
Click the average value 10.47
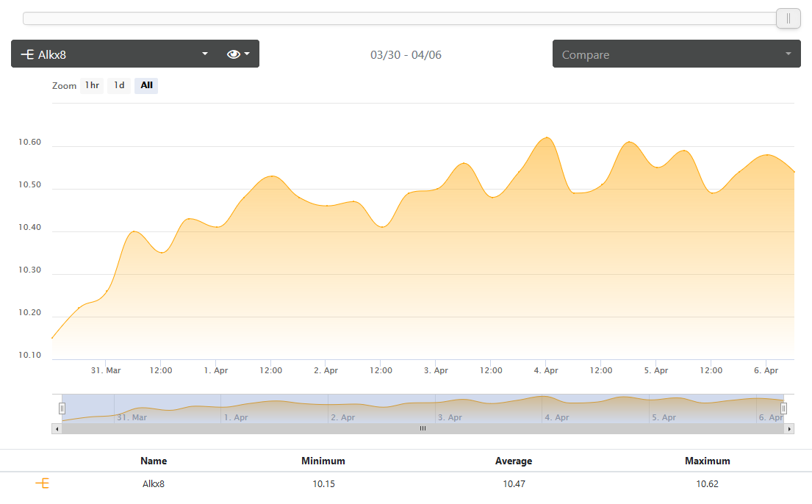tap(514, 484)
